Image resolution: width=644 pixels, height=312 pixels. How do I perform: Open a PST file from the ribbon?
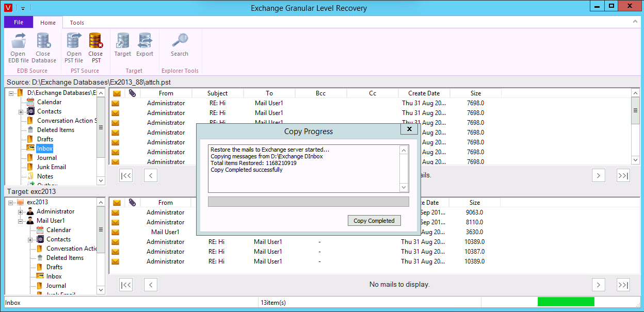pyautogui.click(x=74, y=47)
